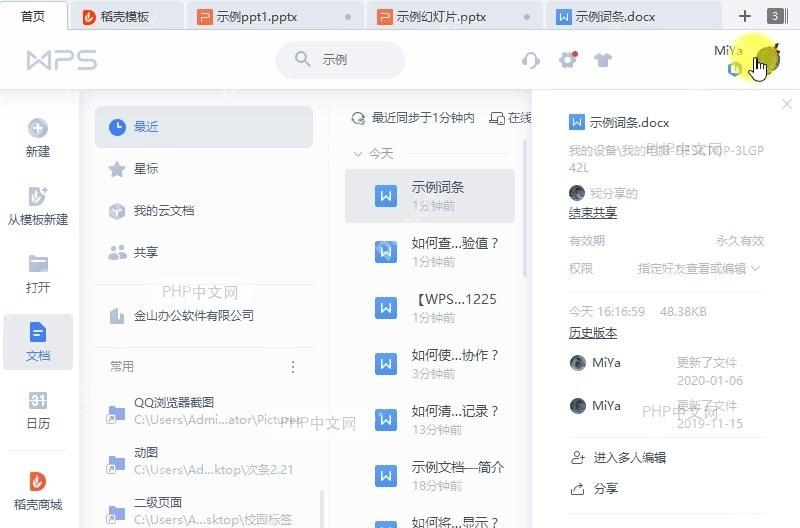Select file 如何清...记录？

click(430, 420)
